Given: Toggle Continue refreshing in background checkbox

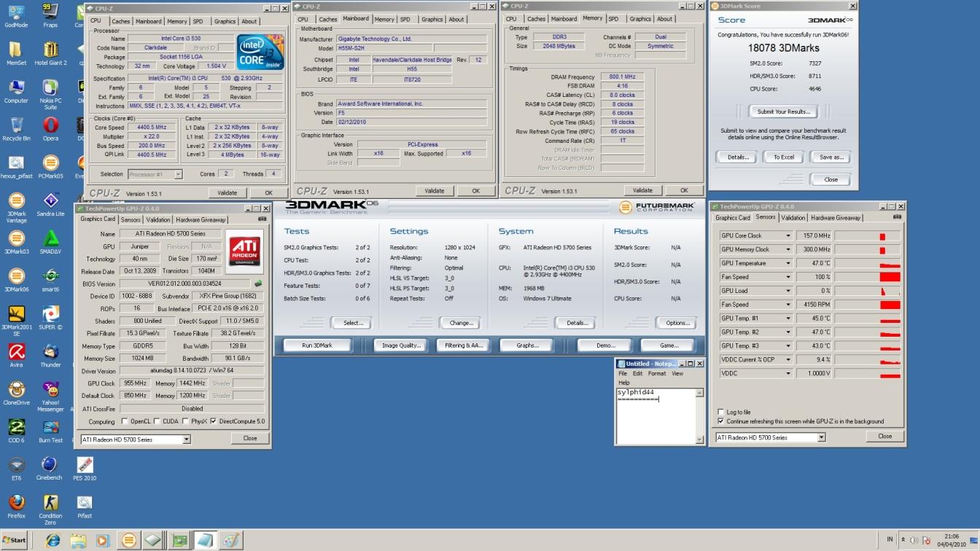Looking at the screenshot, I should click(721, 421).
